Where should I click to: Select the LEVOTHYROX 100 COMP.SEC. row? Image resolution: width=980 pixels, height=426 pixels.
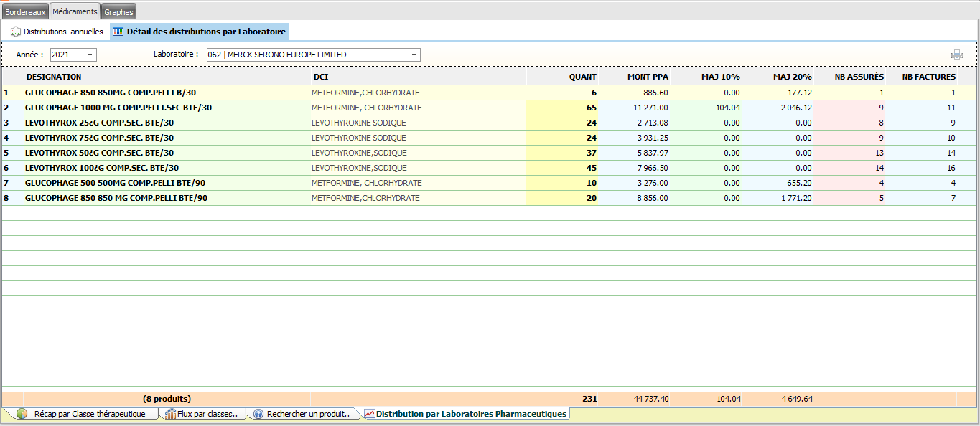click(x=102, y=168)
